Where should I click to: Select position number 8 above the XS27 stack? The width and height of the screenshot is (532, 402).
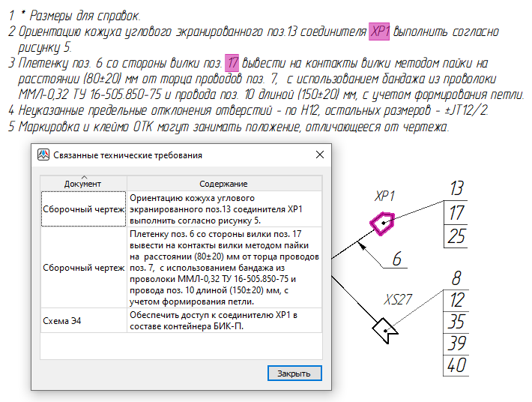click(x=456, y=280)
